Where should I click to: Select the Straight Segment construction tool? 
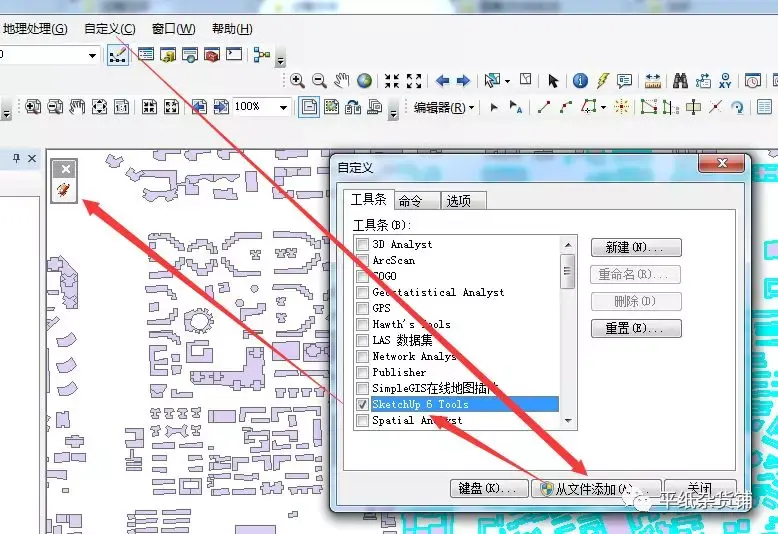pyautogui.click(x=544, y=107)
